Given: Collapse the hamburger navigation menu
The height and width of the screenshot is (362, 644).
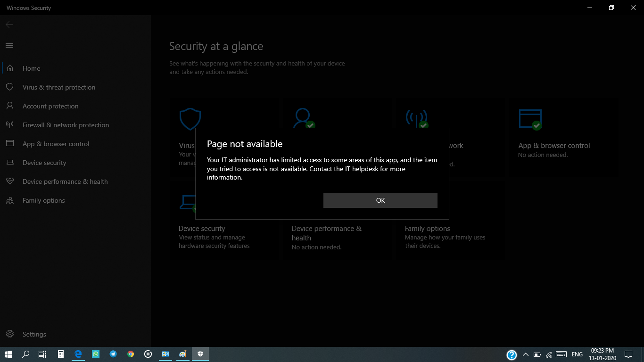Looking at the screenshot, I should click(9, 46).
